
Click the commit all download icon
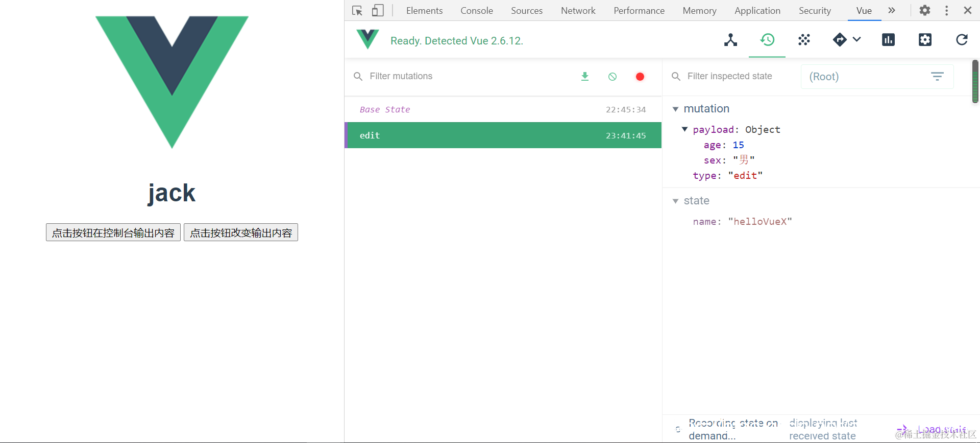click(585, 76)
